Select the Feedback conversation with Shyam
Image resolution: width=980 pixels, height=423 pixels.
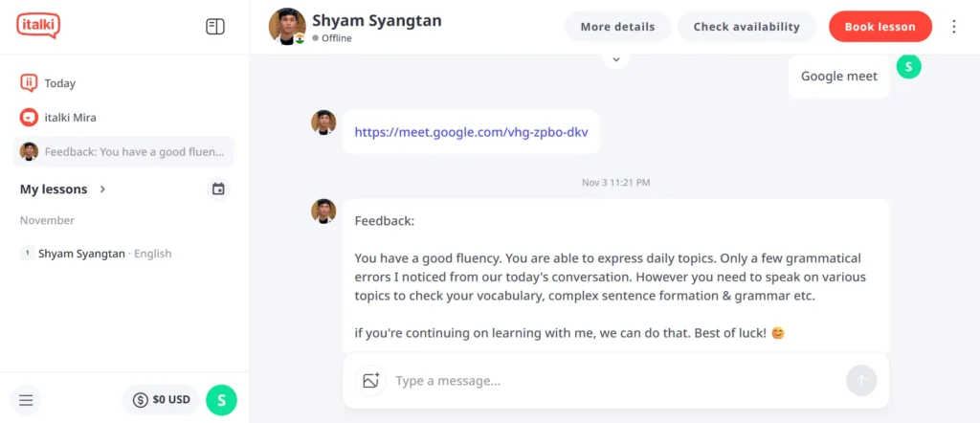[125, 151]
